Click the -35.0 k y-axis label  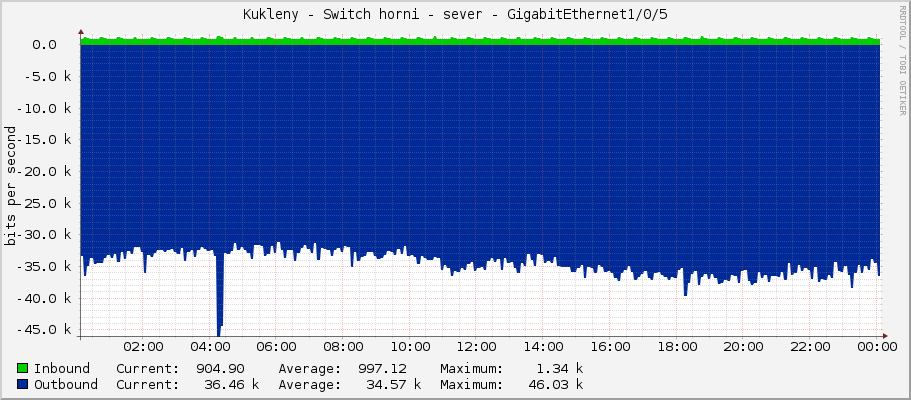click(x=44, y=266)
